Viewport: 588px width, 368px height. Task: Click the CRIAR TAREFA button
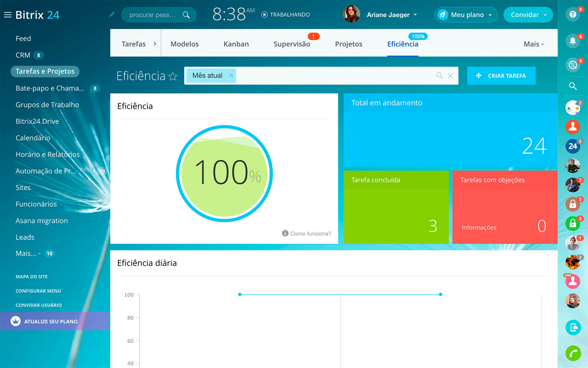(x=501, y=76)
